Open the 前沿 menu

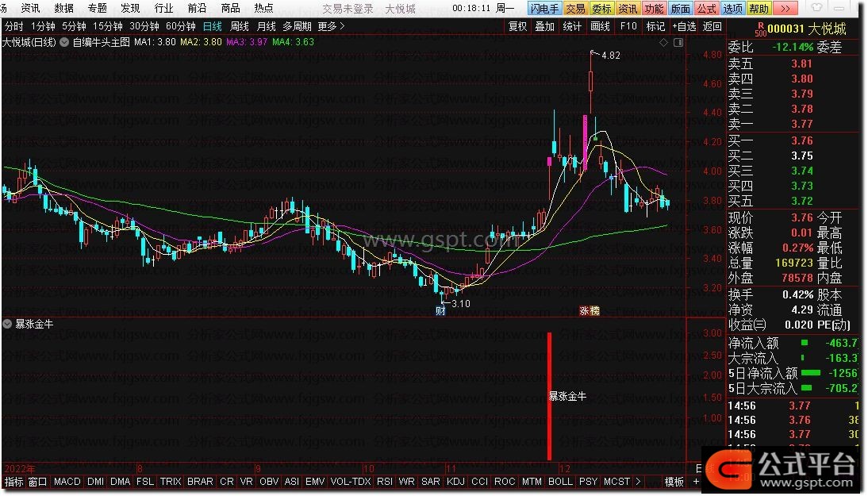coord(197,8)
